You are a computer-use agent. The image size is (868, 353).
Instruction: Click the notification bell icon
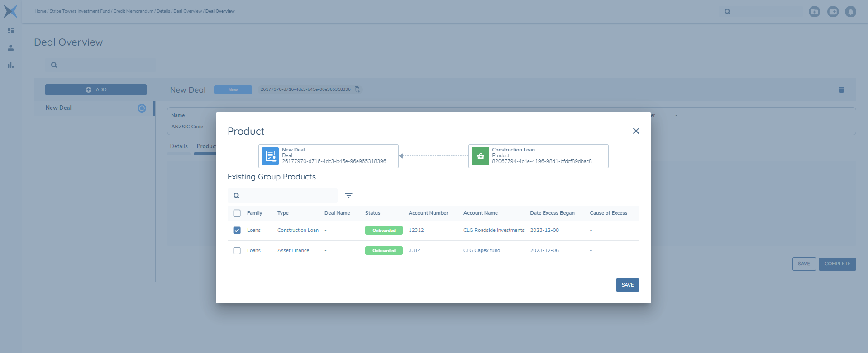[x=850, y=12]
